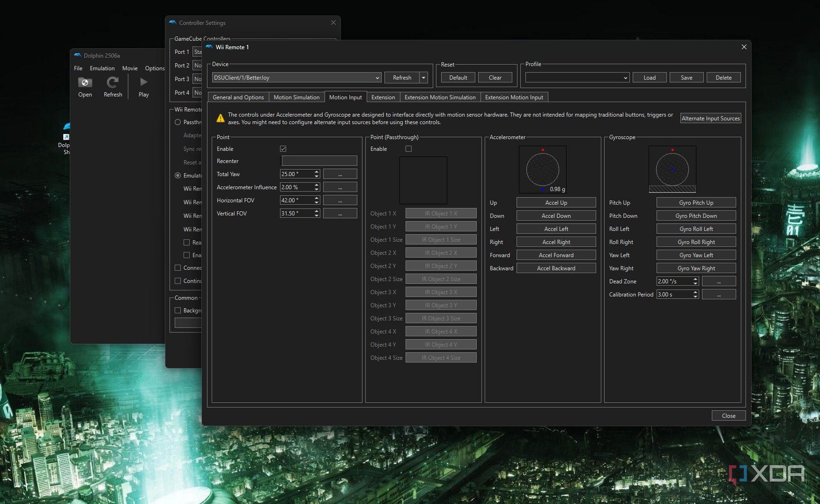Open Total Yaw advanced settings ellipsis button

coord(340,174)
